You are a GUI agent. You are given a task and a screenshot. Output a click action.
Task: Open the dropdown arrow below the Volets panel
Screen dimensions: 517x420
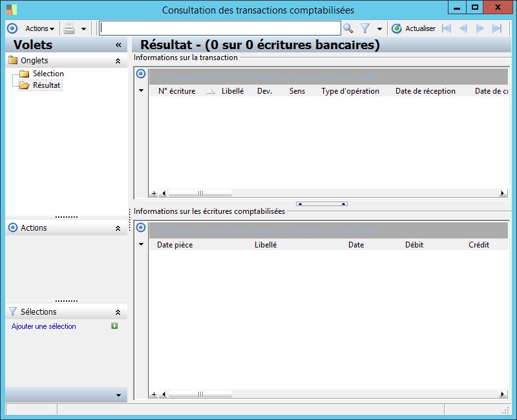tap(118, 395)
